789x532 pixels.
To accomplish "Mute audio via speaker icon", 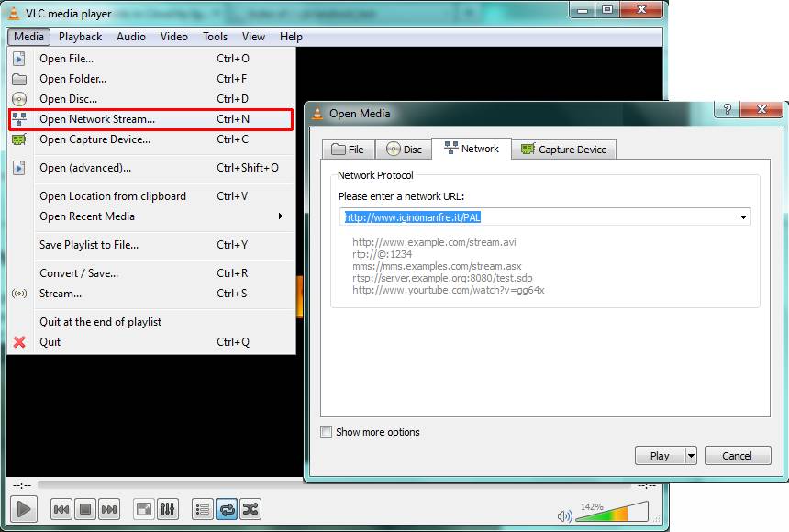I will click(x=564, y=515).
